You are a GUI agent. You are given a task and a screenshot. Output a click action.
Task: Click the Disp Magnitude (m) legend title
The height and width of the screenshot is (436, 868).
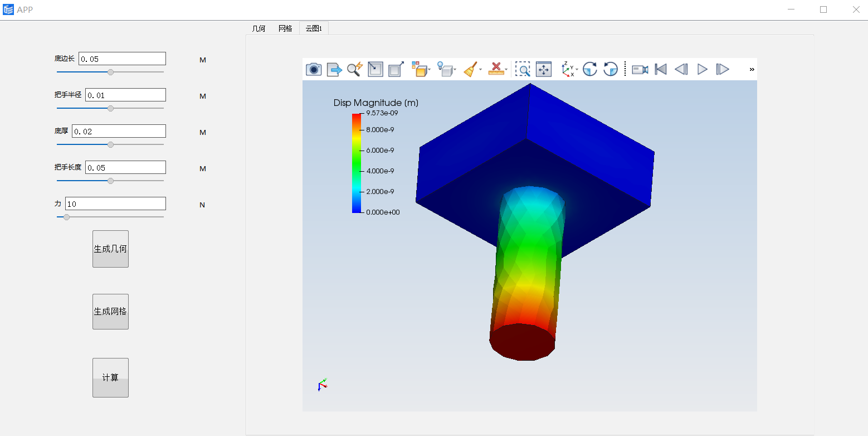coord(376,103)
